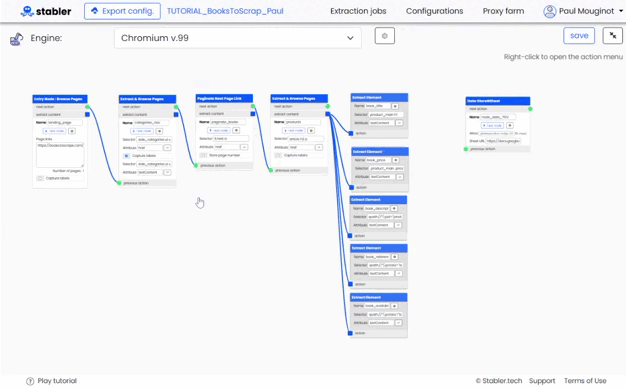Enable Store page number checkbox

tap(203, 155)
